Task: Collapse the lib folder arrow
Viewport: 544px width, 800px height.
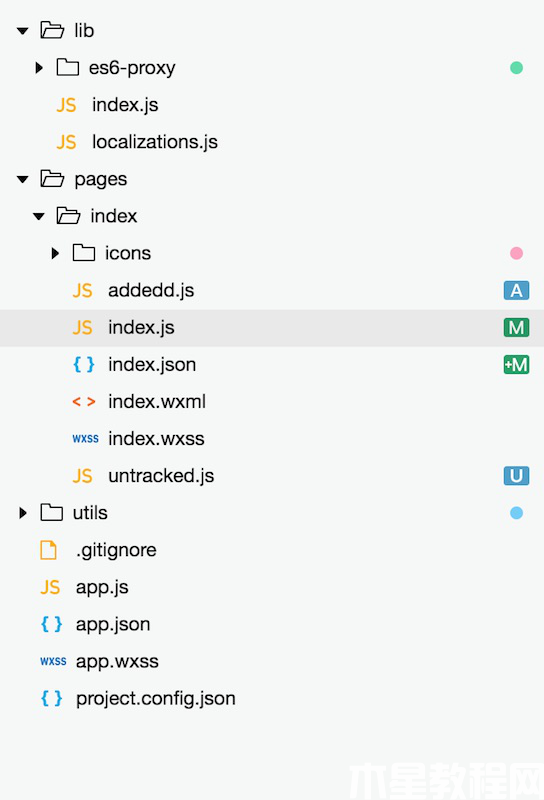Action: click(x=22, y=31)
